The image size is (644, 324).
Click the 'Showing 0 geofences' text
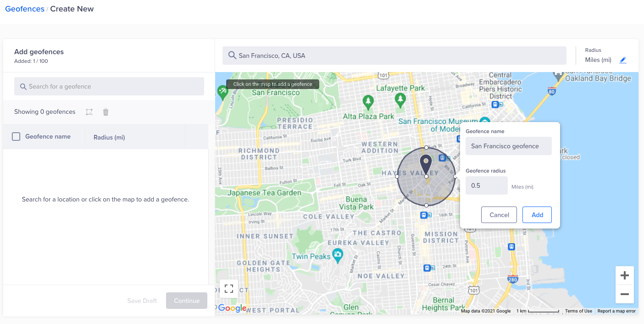[x=45, y=112]
